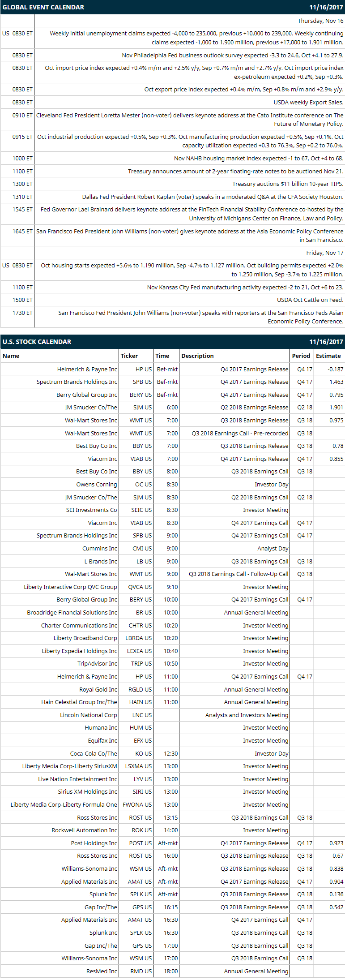The width and height of the screenshot is (345, 980).
Task: Click Wal-Mart's Pre-recorded earnings call description
Action: 240,433
